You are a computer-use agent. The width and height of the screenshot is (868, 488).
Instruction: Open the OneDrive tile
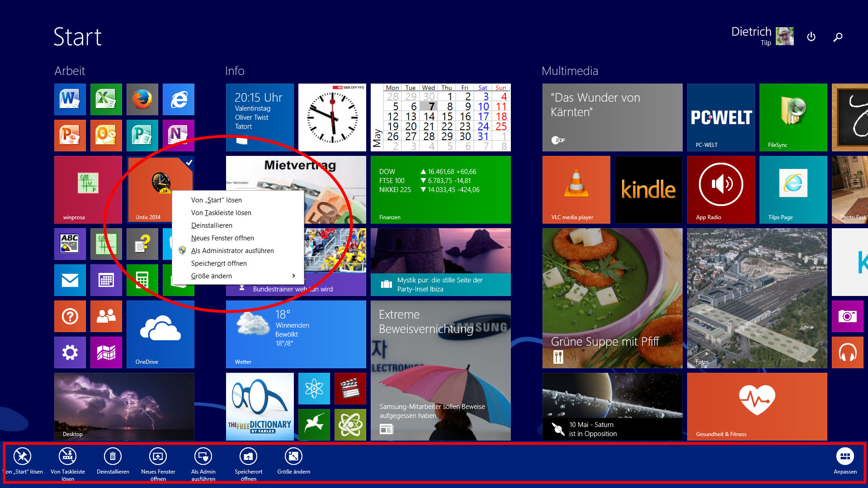click(x=160, y=334)
